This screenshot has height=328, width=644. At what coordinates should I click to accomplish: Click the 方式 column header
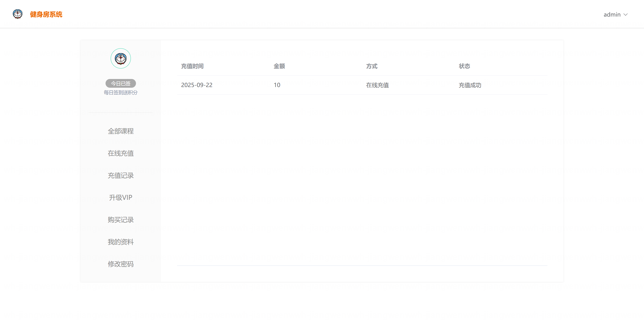[x=372, y=66]
